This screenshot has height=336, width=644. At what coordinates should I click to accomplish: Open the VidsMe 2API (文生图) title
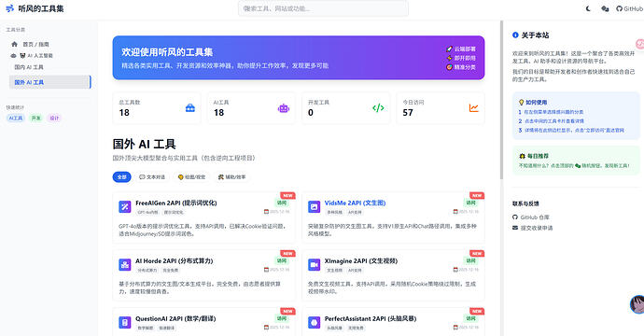coord(355,203)
